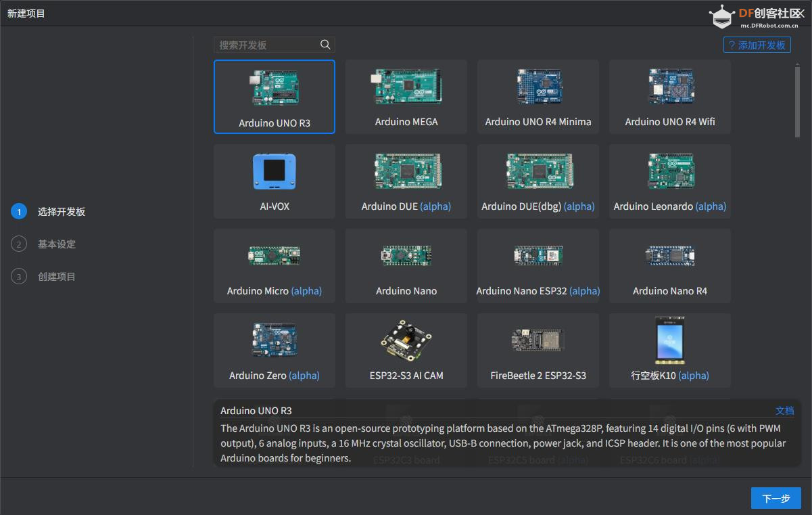Viewport: 812px width, 515px height.
Task: Choose the Arduino Nano ESP32 board
Action: [538, 266]
